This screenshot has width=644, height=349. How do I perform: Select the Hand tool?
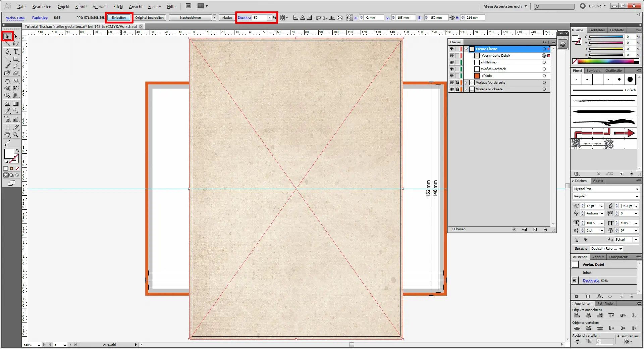click(x=7, y=135)
